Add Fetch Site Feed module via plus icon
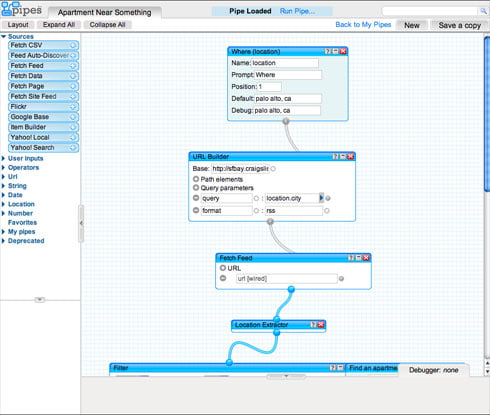This screenshot has width=490, height=415. pos(73,96)
